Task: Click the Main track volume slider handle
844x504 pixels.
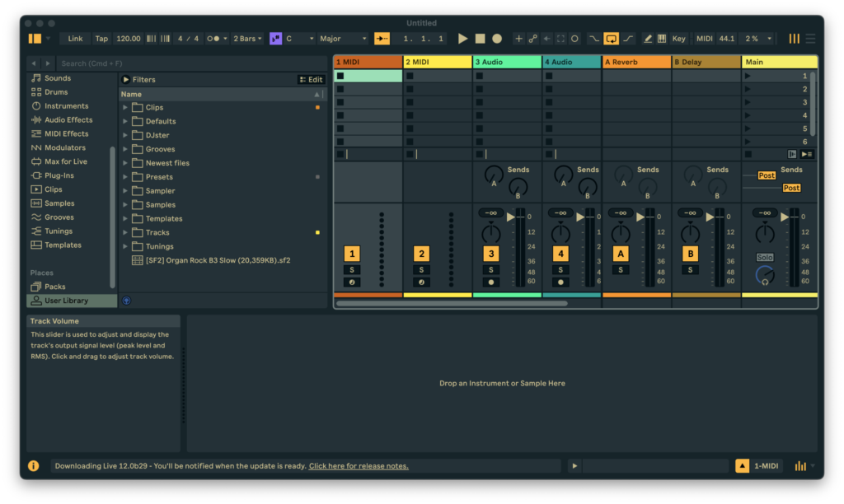Action: click(782, 217)
